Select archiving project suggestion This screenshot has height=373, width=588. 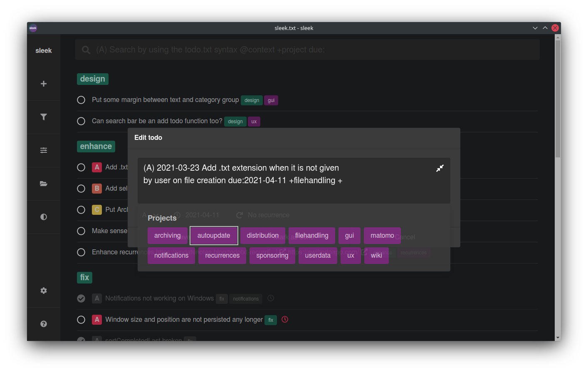pyautogui.click(x=168, y=236)
